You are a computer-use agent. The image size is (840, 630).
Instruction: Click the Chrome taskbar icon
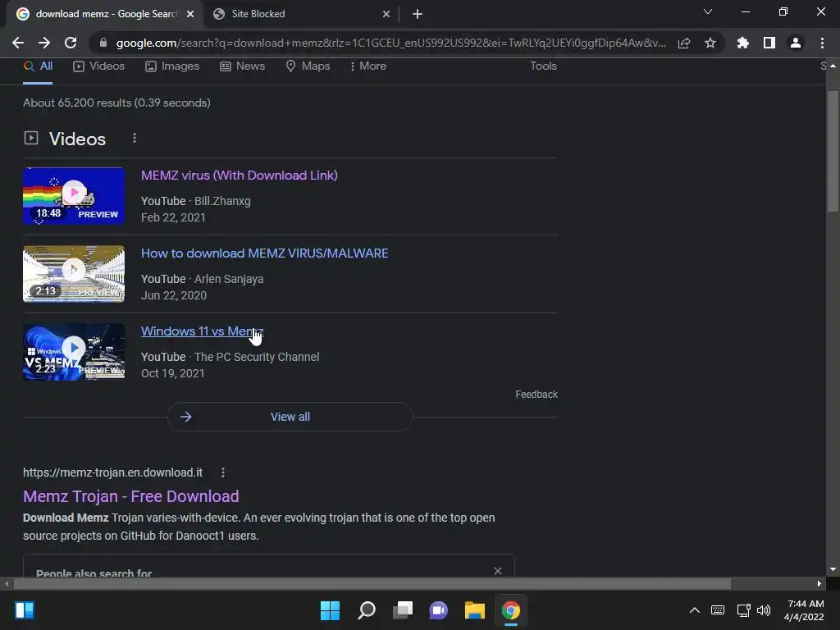tap(510, 610)
